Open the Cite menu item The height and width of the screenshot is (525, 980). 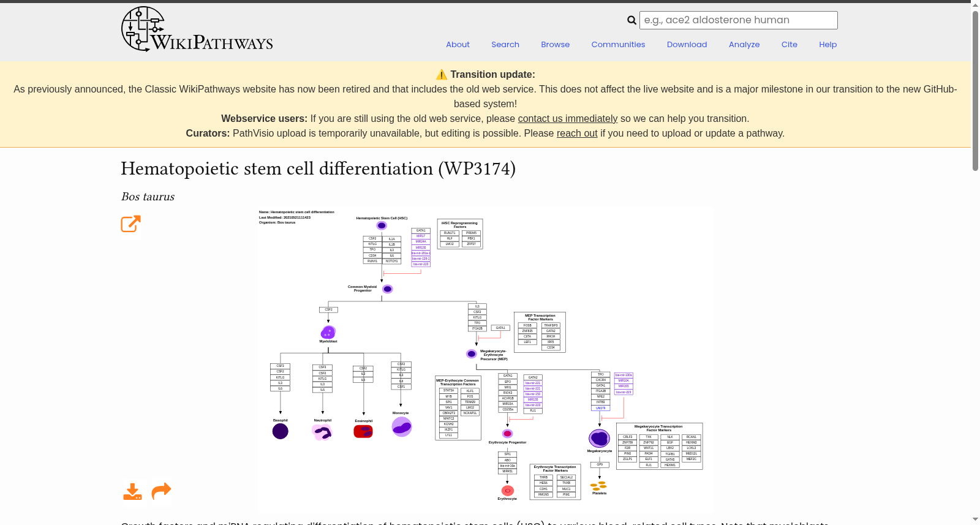click(x=790, y=45)
